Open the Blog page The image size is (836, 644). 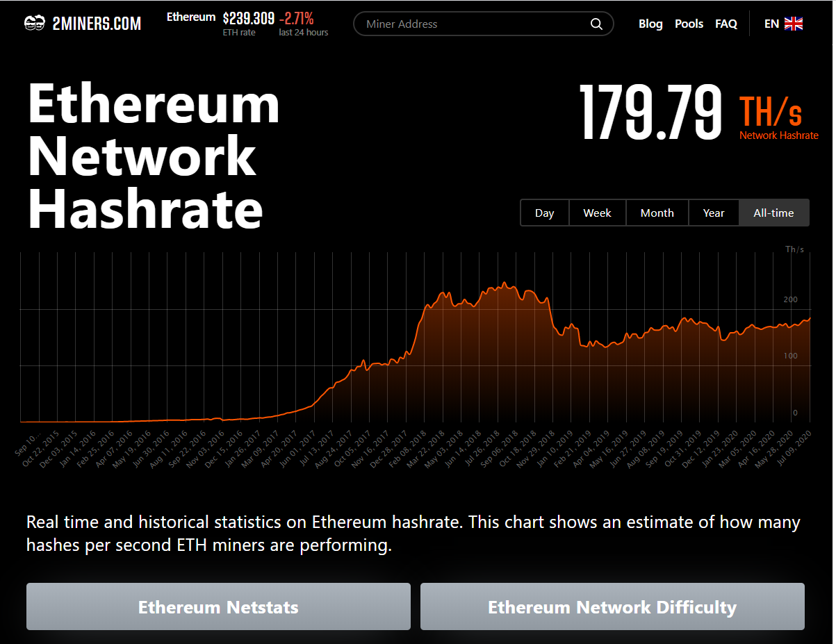click(650, 24)
